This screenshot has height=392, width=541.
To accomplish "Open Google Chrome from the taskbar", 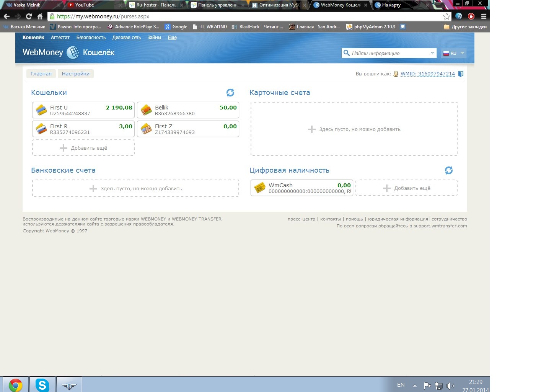I will coord(15,385).
